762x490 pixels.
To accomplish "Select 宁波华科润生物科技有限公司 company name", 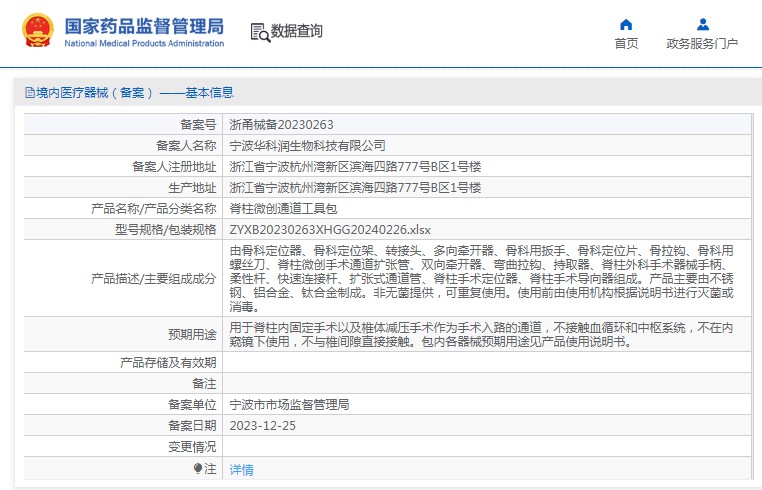I will tap(307, 146).
